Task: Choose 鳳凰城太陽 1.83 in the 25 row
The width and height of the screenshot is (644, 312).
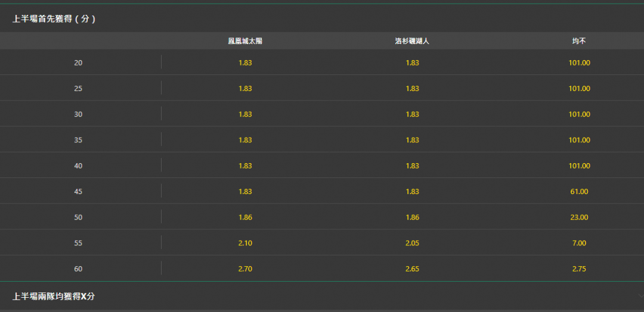Action: click(245, 89)
